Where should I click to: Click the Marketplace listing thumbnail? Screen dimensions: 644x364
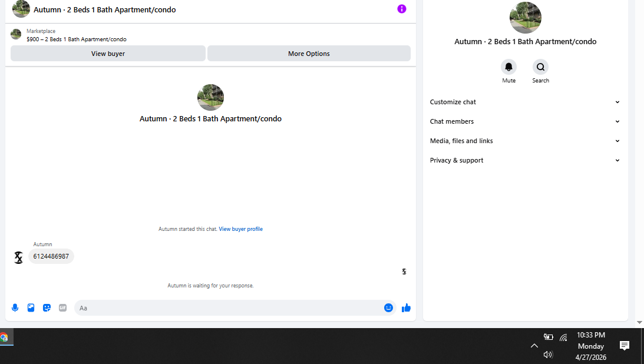click(x=16, y=34)
